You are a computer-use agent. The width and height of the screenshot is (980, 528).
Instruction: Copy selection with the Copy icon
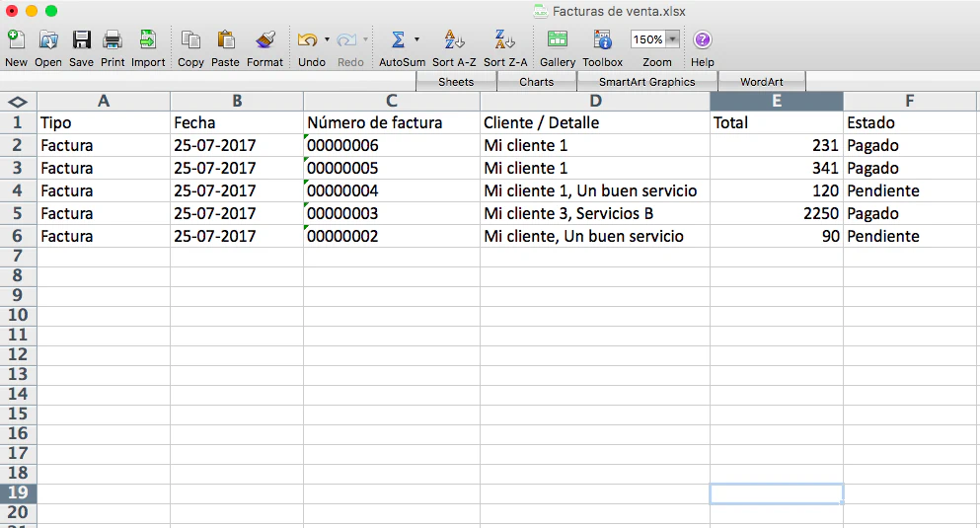[x=190, y=40]
